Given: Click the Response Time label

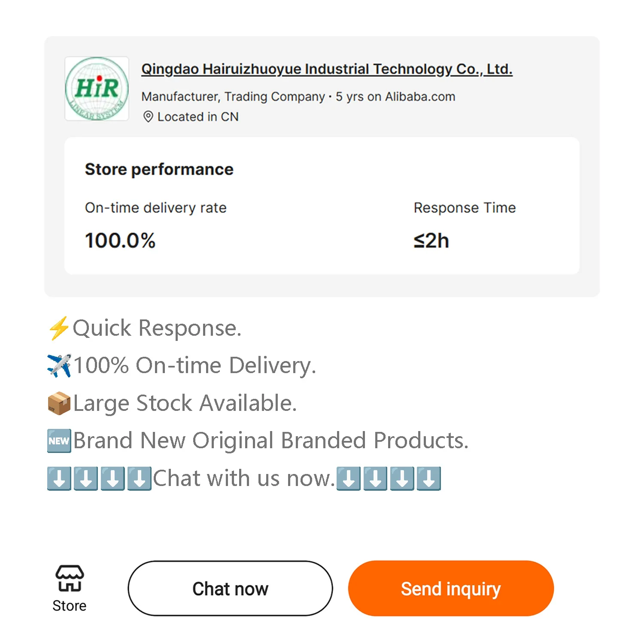Looking at the screenshot, I should coord(465,208).
